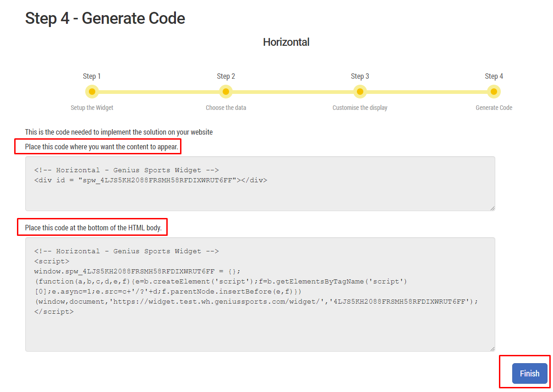553x392 pixels.
Task: Click inside the script code textarea
Action: tap(260, 294)
